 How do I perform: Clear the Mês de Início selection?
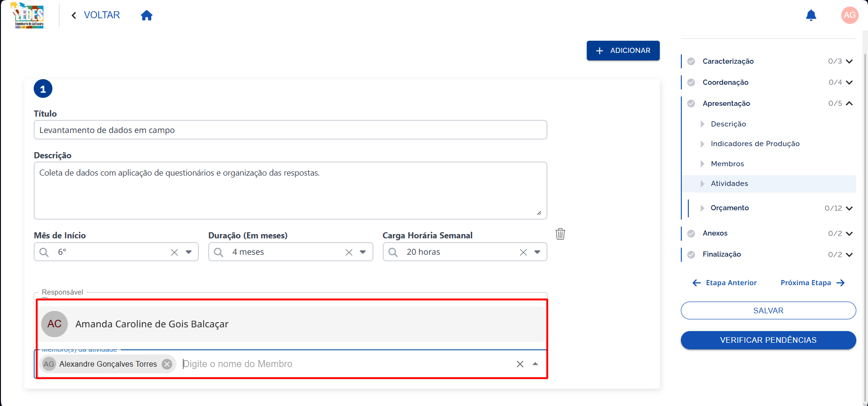point(174,252)
